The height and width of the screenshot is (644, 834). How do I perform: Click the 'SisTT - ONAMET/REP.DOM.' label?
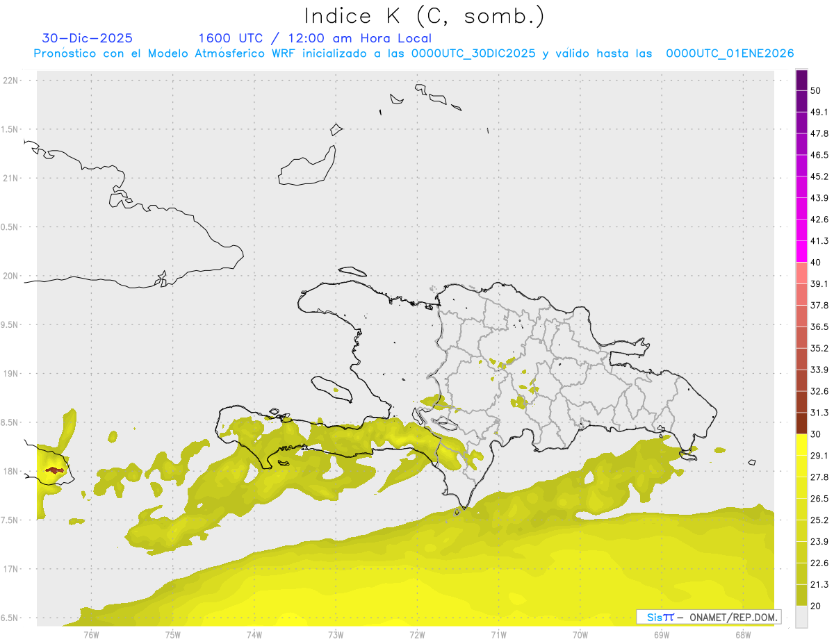click(x=709, y=617)
